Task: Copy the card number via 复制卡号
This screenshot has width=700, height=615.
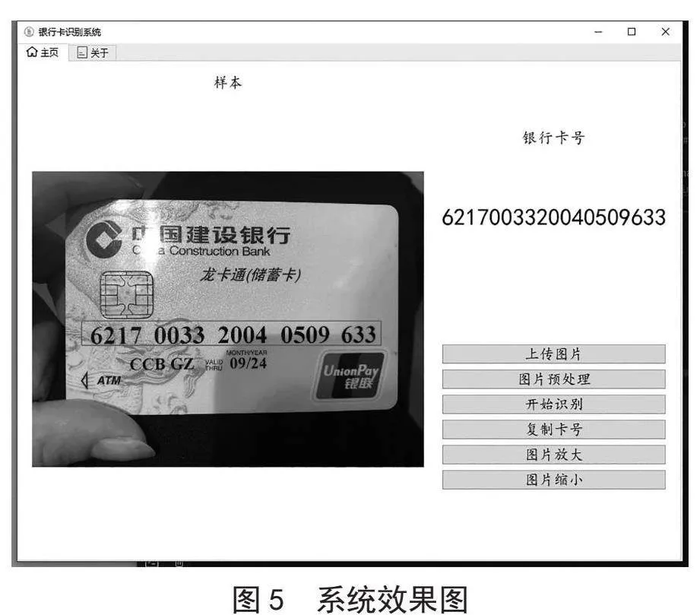Action: pyautogui.click(x=553, y=430)
